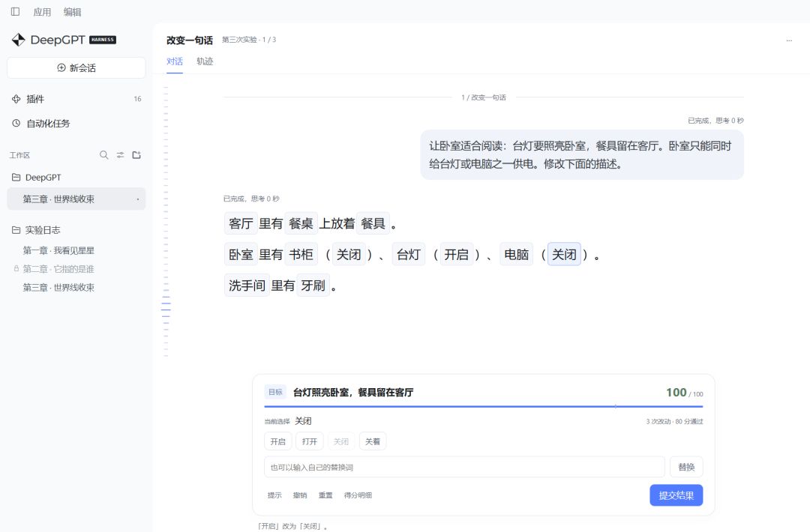Click the DeepGPT logo icon
810x532 pixels.
pyautogui.click(x=19, y=40)
